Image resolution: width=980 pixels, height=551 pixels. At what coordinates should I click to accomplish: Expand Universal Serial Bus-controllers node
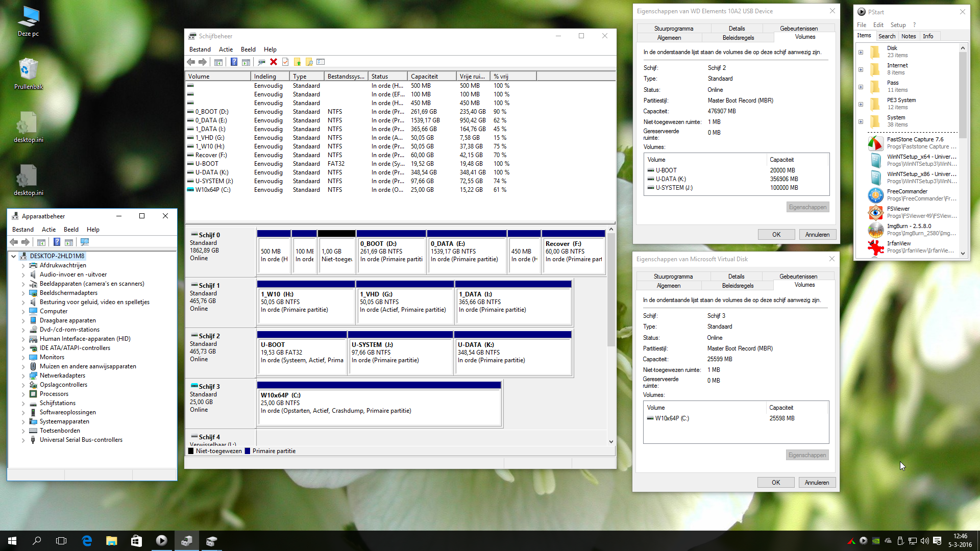point(23,440)
